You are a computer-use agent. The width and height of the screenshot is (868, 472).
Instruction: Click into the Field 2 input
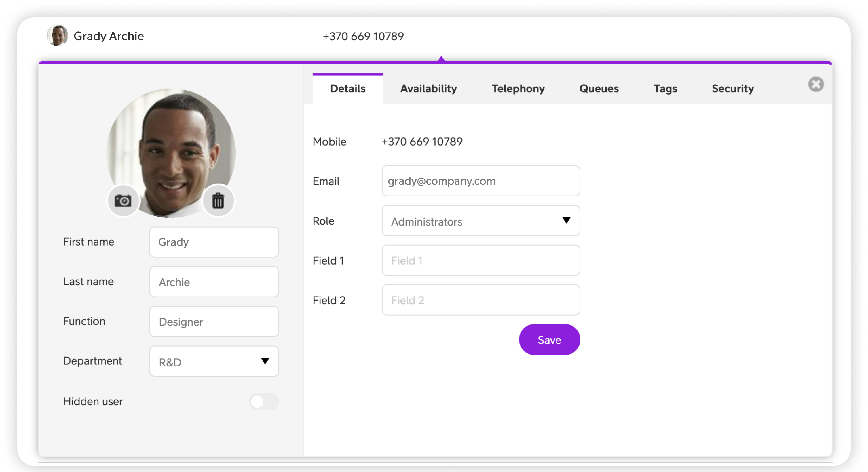point(480,300)
